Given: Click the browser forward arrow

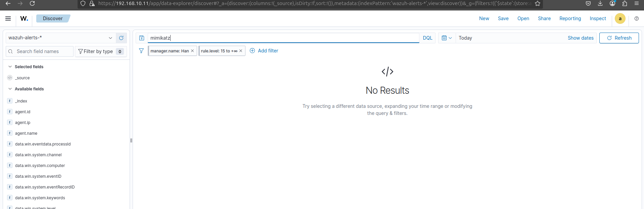Looking at the screenshot, I should pos(20,3).
